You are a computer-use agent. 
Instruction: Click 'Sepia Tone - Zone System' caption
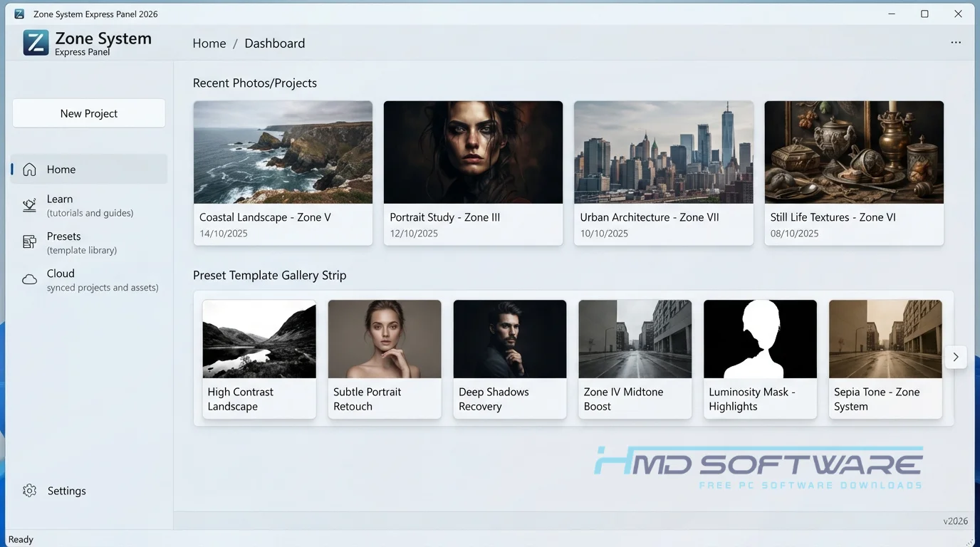(877, 399)
